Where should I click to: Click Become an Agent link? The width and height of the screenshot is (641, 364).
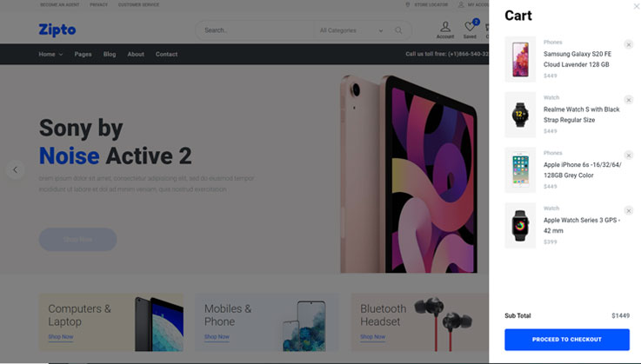[x=60, y=4]
